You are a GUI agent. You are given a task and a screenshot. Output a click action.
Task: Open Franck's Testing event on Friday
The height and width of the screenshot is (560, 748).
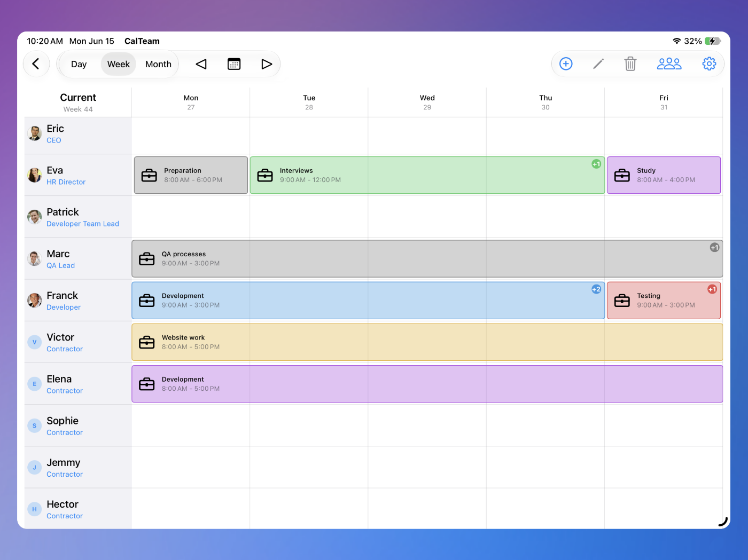click(664, 301)
